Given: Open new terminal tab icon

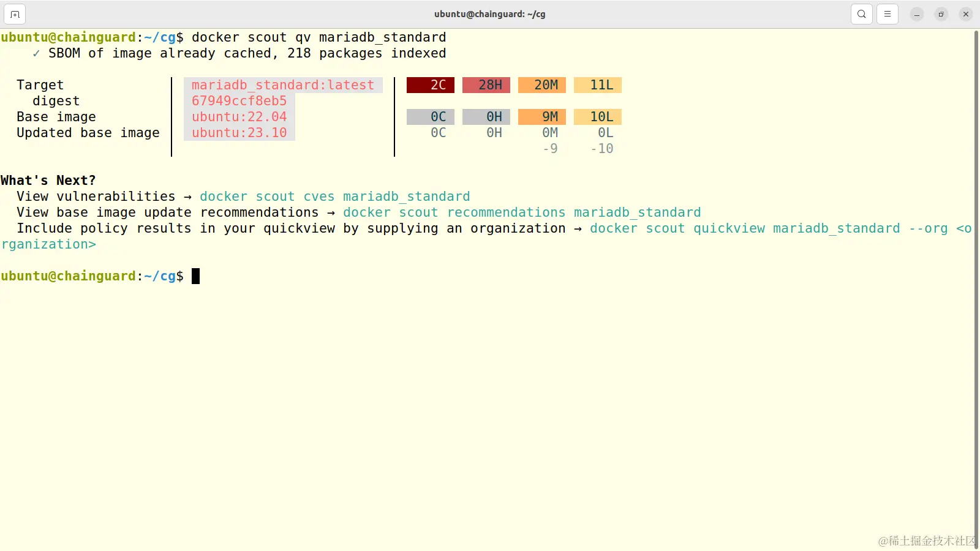Looking at the screenshot, I should click(x=15, y=14).
